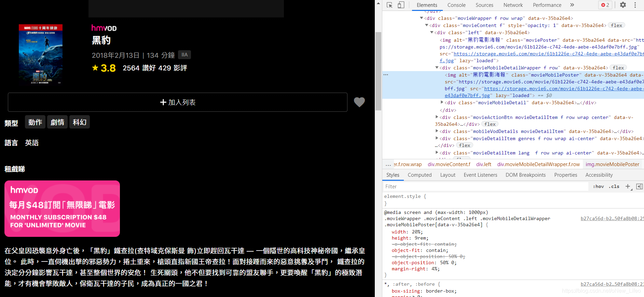Select div.movieMobileDetailWrapper.f.row breadcrumb
This screenshot has height=297, width=644.
tap(538, 164)
